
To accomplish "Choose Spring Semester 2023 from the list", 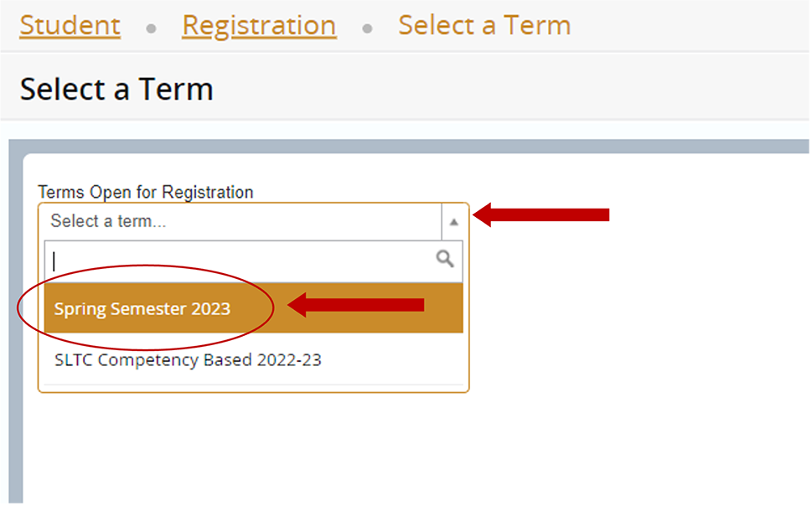I will coord(142,309).
